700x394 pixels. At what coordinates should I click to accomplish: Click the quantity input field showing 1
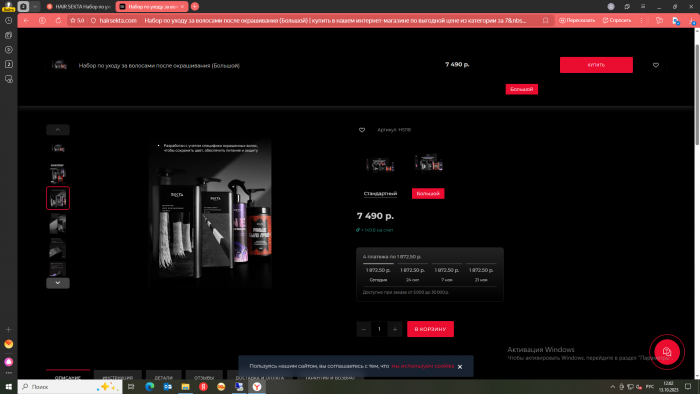point(379,329)
